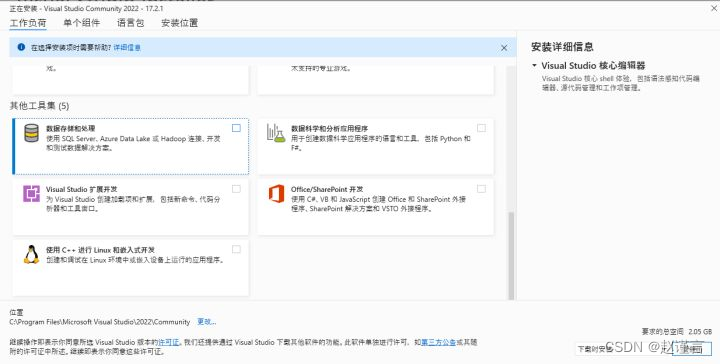Click the 数据存储和处理 workload title
Screen dimensions: 720x364
tap(71, 129)
